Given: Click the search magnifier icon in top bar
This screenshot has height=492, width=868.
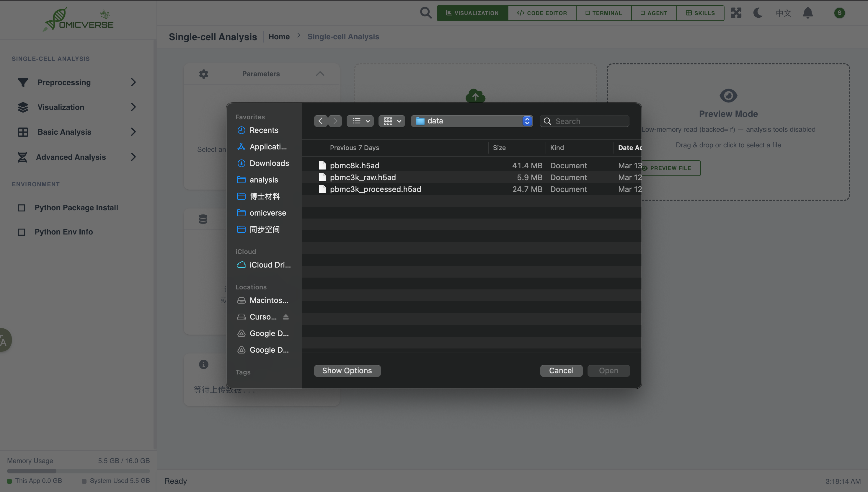Looking at the screenshot, I should pyautogui.click(x=425, y=13).
